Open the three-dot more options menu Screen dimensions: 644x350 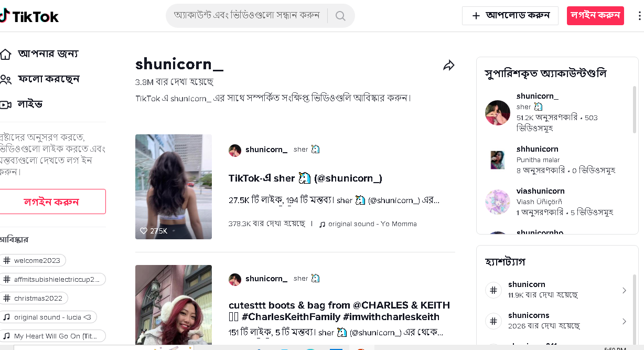click(639, 16)
